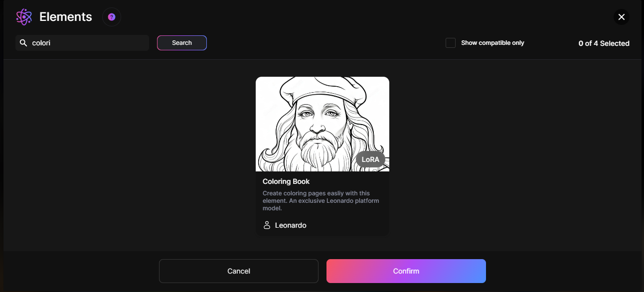
Task: Click the Coloring Book title text
Action: pyautogui.click(x=286, y=181)
